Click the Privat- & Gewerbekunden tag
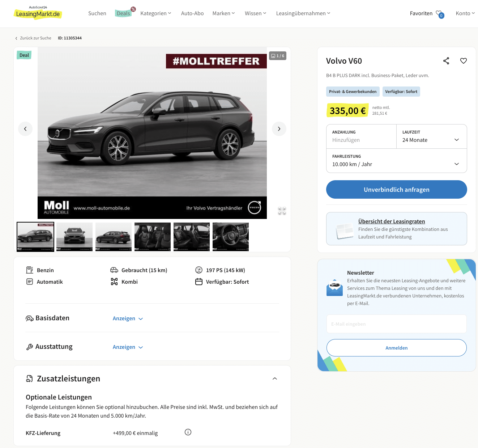This screenshot has height=448, width=478. point(353,92)
